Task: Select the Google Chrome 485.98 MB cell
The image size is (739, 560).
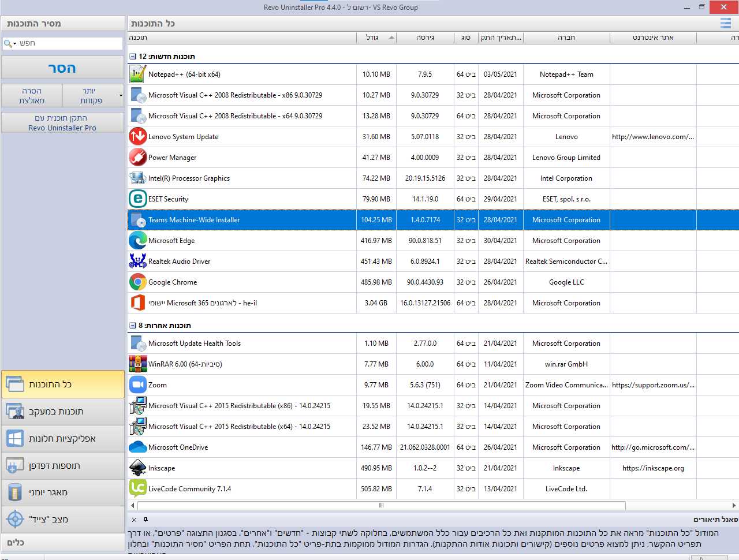Action: coord(376,282)
